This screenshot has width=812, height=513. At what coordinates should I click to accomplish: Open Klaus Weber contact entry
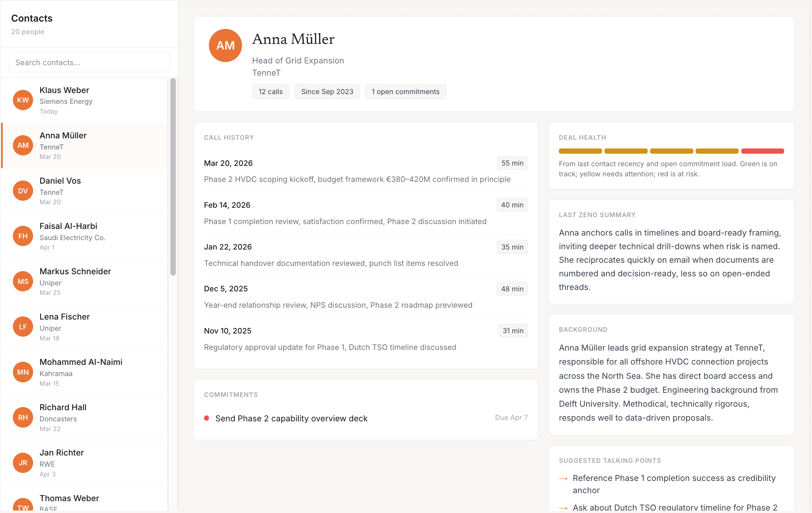(85, 100)
